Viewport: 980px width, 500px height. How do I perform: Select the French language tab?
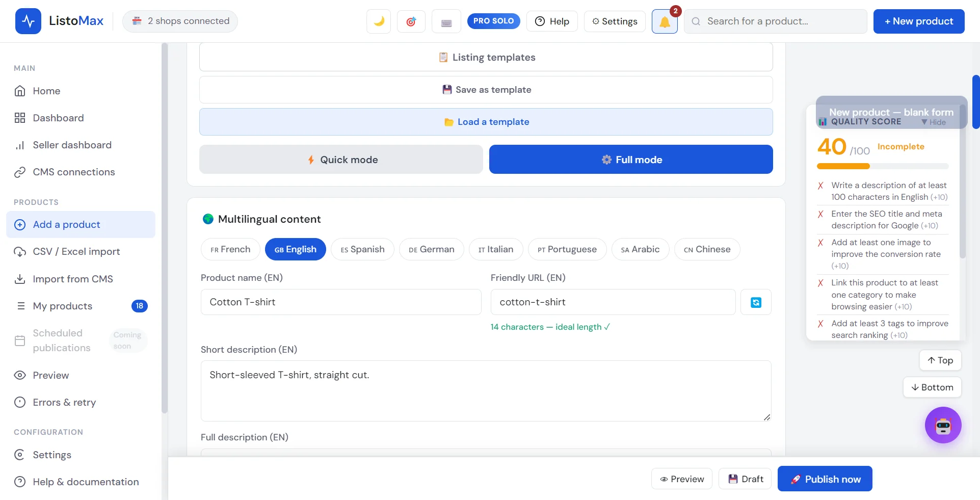[x=230, y=249]
